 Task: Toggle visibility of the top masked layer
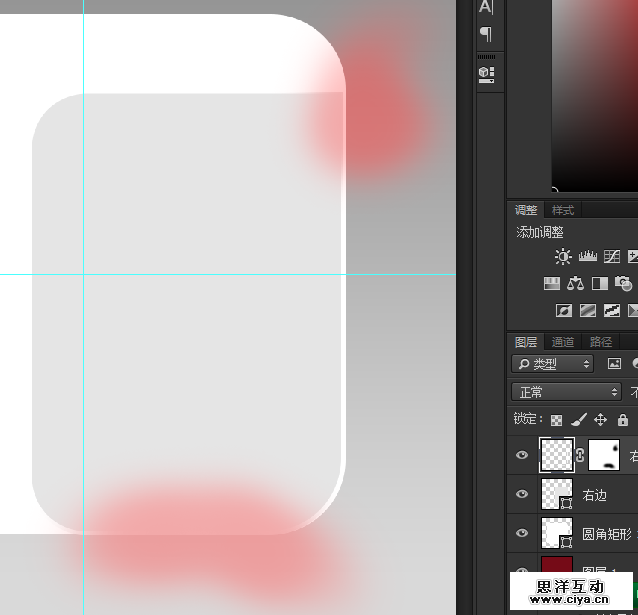pos(521,455)
